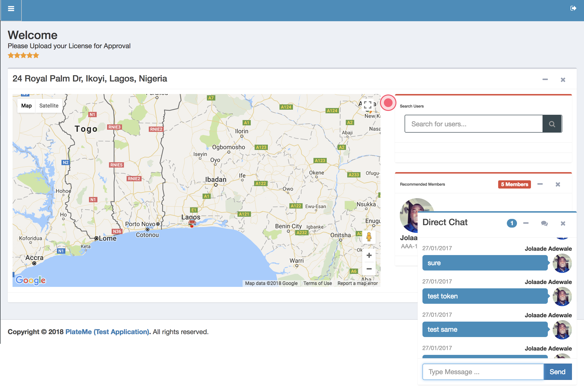The height and width of the screenshot is (392, 584).
Task: Focus the Search for users field
Action: point(474,124)
